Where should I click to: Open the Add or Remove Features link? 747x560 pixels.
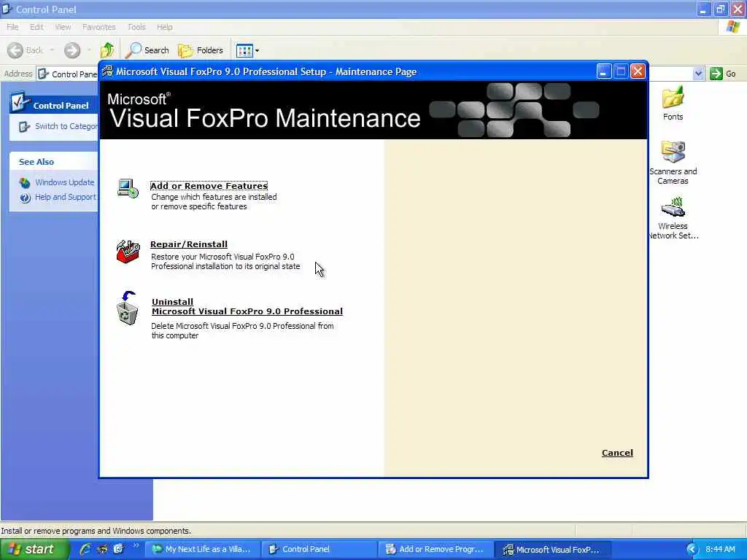pos(209,186)
